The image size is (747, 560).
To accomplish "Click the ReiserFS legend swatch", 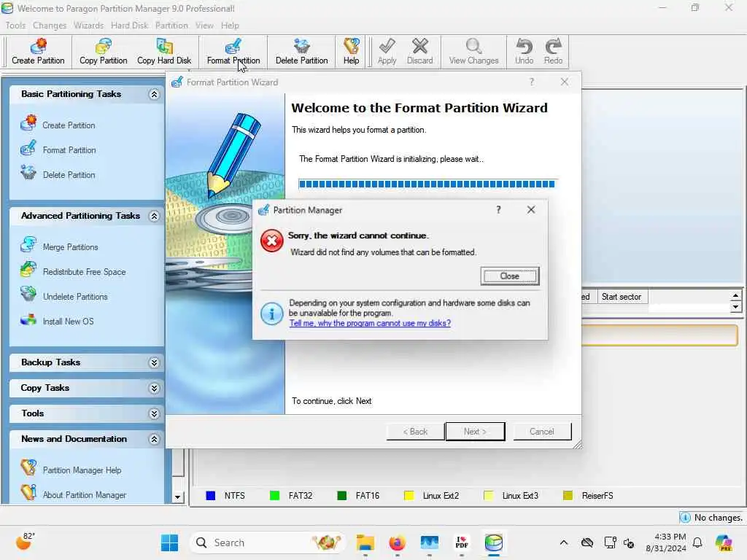I will (x=568, y=496).
